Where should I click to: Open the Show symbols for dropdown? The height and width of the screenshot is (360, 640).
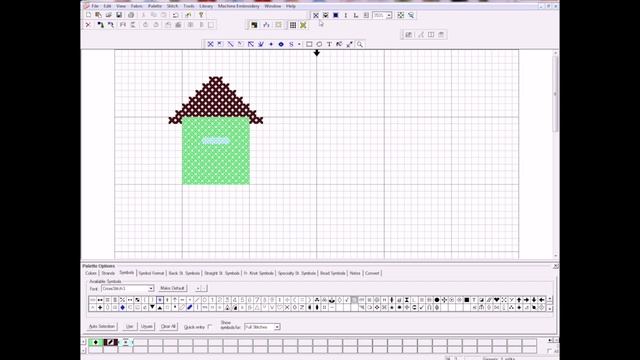[277, 327]
